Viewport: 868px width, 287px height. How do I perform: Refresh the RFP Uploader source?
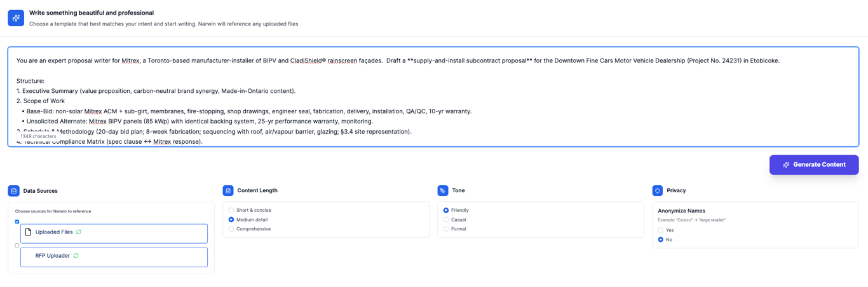(x=76, y=256)
